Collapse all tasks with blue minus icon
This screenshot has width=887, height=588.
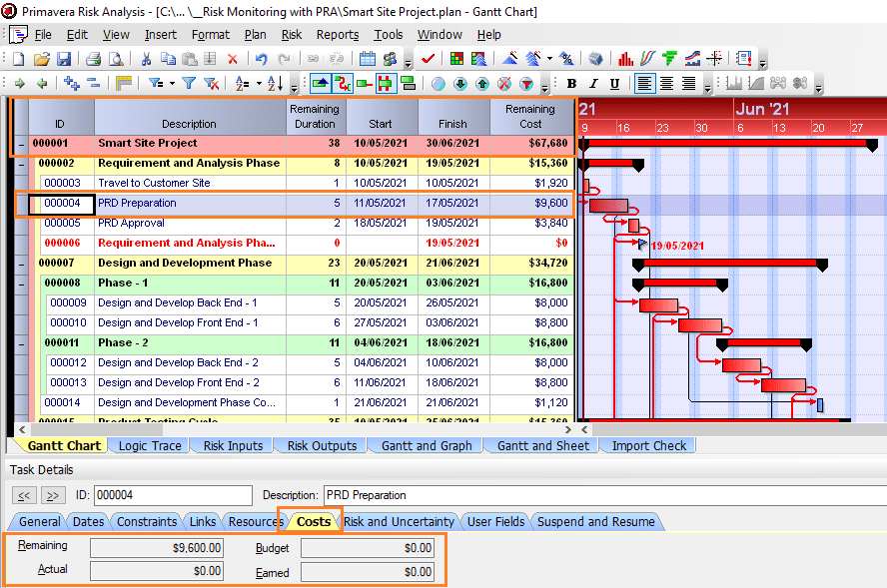[94, 84]
